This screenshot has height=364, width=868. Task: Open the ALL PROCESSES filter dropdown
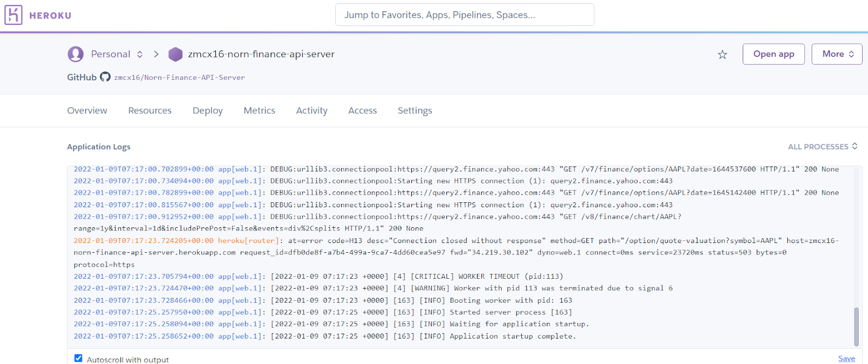click(x=822, y=146)
